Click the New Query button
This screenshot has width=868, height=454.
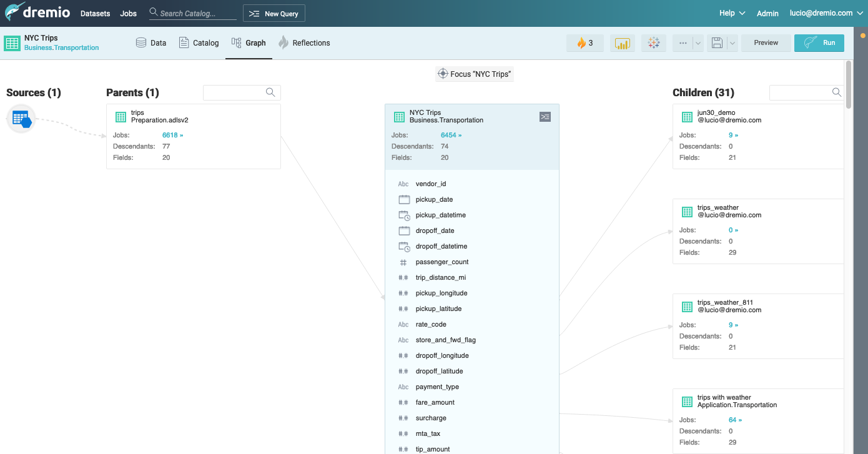click(x=274, y=13)
